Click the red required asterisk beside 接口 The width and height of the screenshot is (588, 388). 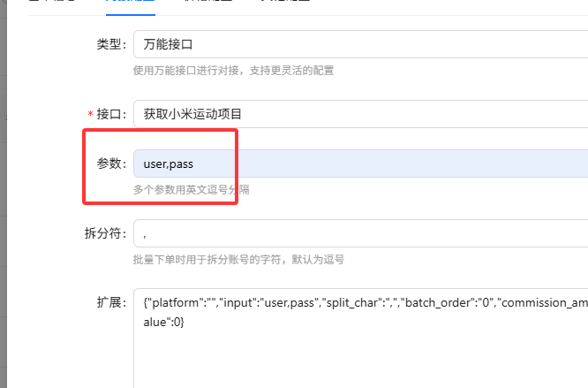pos(89,114)
